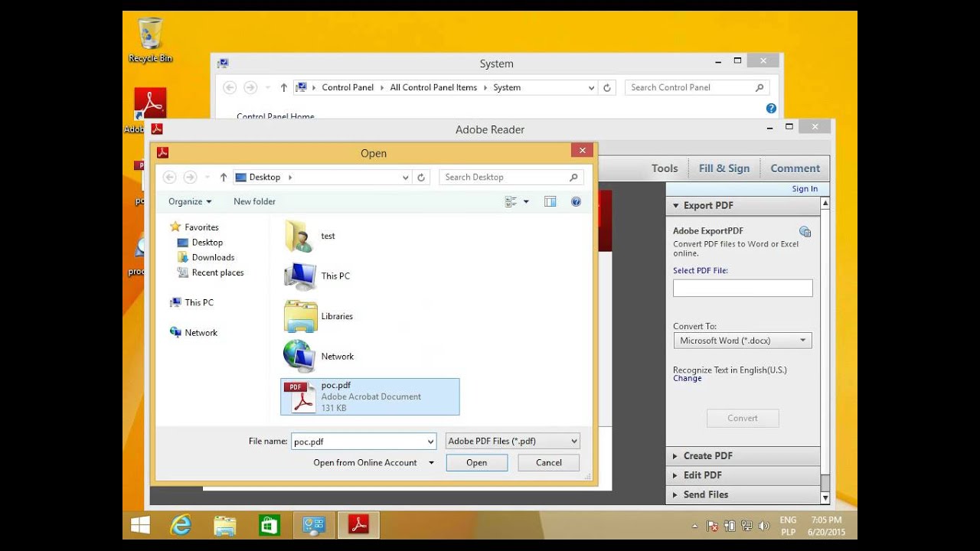The image size is (980, 551).
Task: Open the more view options arrow
Action: point(526,201)
